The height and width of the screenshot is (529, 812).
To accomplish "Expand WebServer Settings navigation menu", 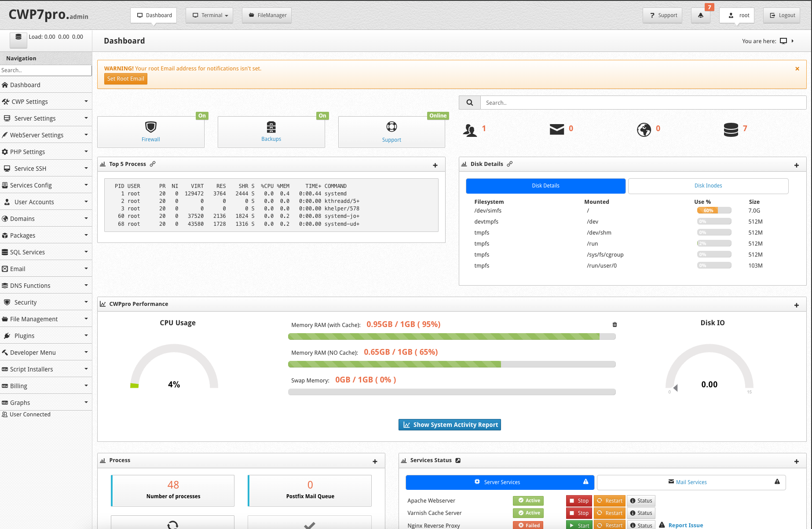I will (46, 135).
